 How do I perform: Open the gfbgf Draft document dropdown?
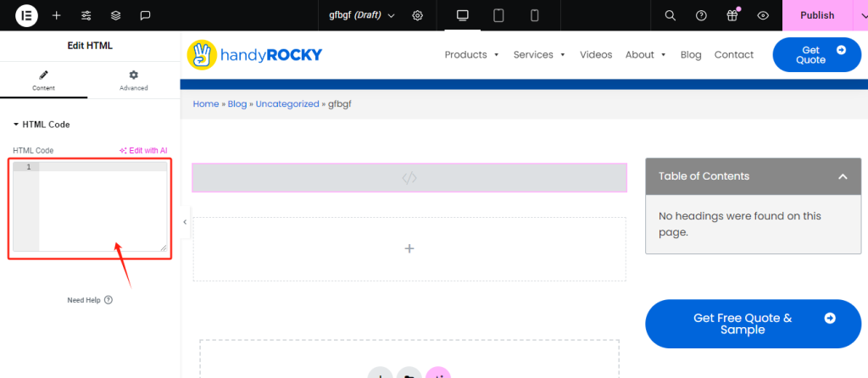[x=361, y=15]
